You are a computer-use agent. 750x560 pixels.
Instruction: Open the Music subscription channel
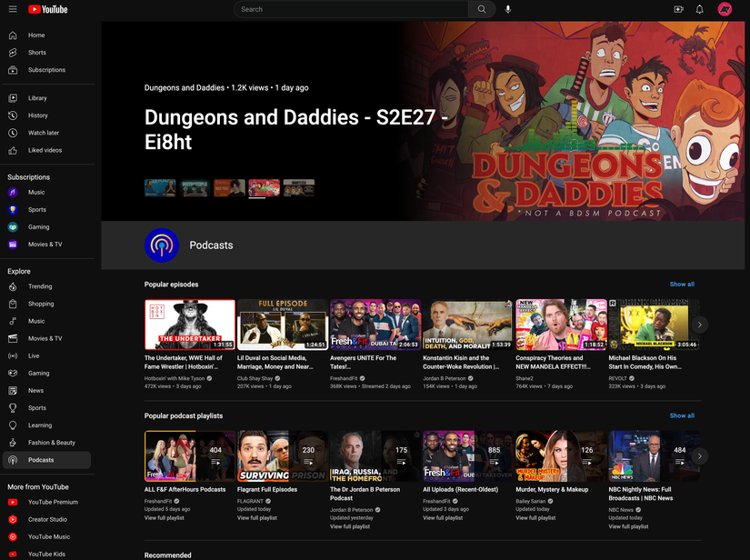(x=46, y=192)
